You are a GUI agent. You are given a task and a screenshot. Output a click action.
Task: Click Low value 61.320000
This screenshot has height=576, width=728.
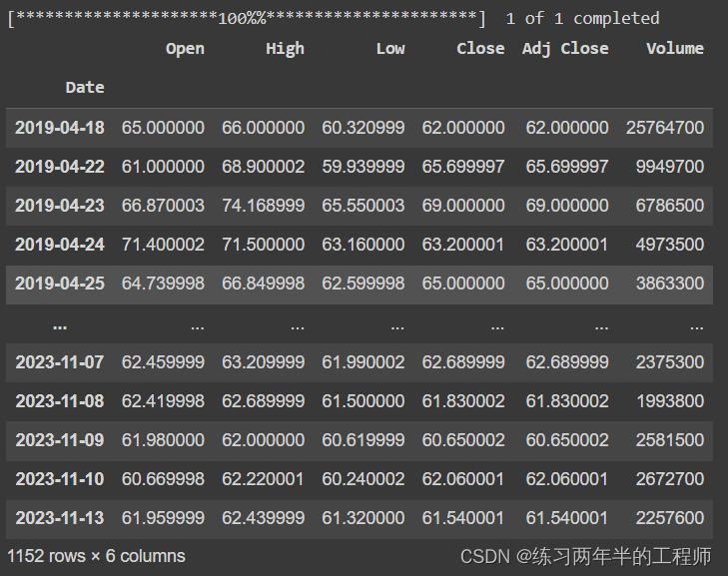coord(364,518)
